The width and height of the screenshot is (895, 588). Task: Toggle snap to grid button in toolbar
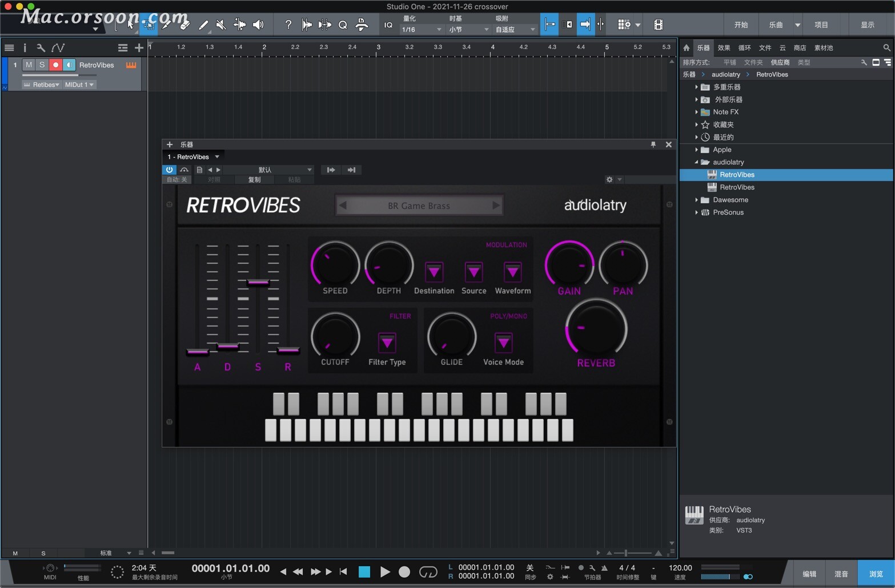pos(549,25)
